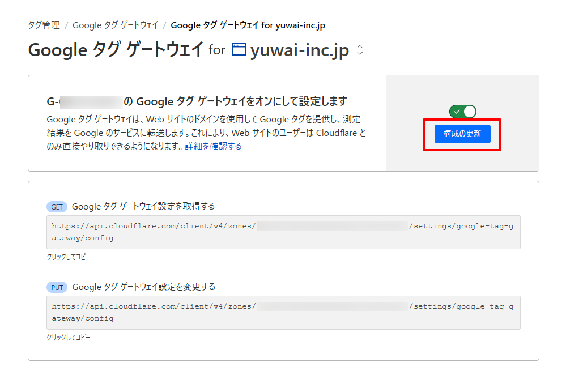Click the browser window icon beside yuwai-inc.jp
The height and width of the screenshot is (392, 566).
239,49
